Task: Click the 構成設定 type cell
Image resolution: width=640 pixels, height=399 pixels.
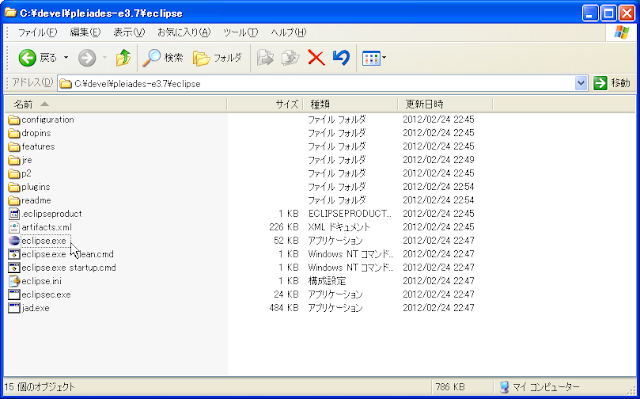Action: coord(327,281)
